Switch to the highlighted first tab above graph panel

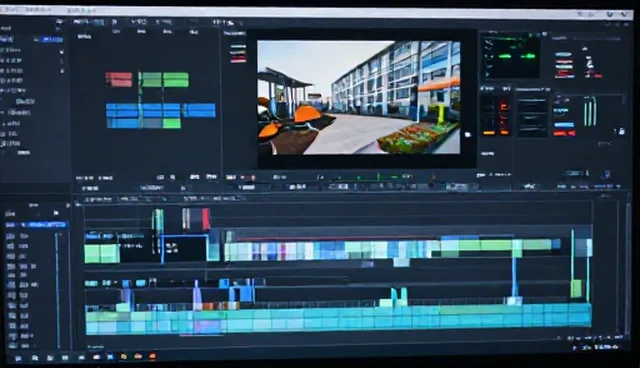point(88,22)
